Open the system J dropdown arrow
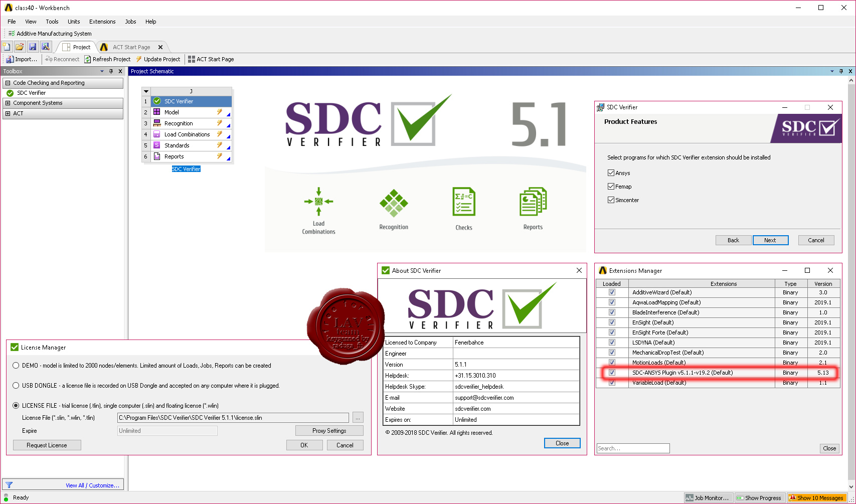 click(146, 91)
